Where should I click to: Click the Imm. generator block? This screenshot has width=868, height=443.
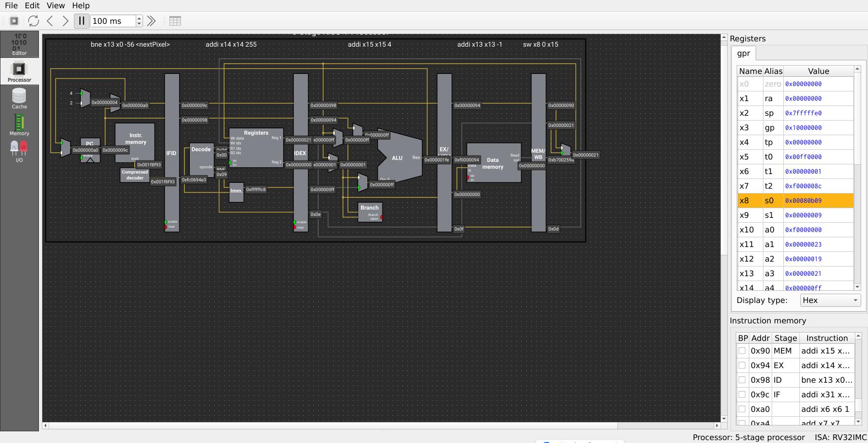tap(236, 192)
